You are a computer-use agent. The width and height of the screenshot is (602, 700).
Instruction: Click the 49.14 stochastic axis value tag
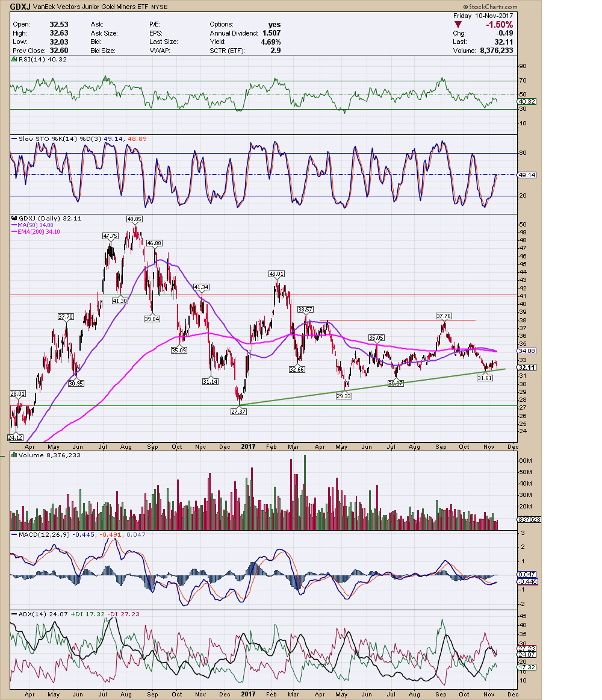pos(527,175)
